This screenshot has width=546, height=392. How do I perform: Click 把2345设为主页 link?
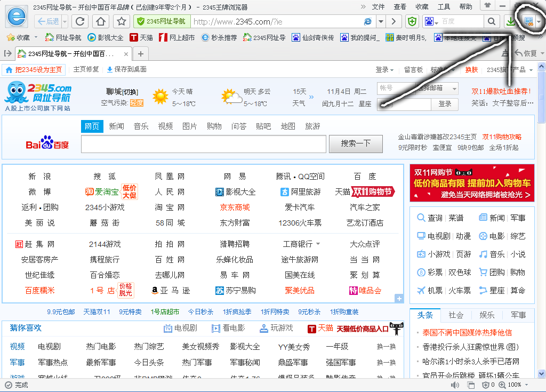(x=34, y=70)
